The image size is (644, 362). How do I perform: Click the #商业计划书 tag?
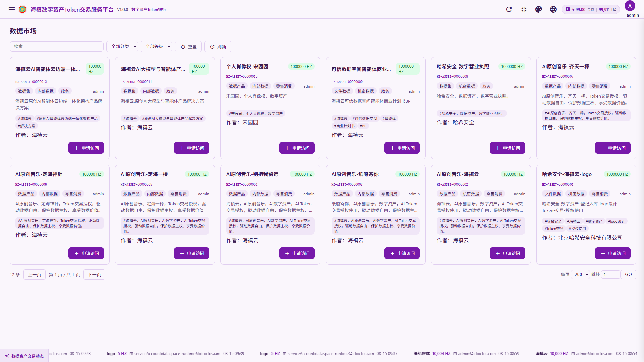344,126
